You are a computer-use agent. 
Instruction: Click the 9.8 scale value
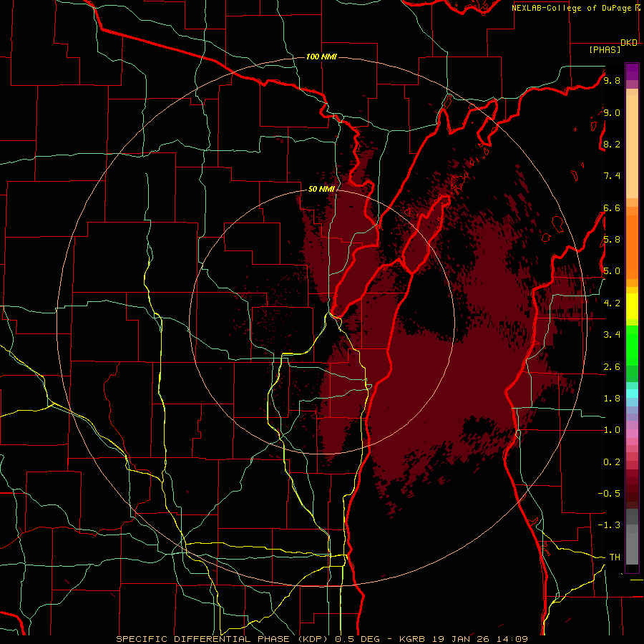coord(612,80)
